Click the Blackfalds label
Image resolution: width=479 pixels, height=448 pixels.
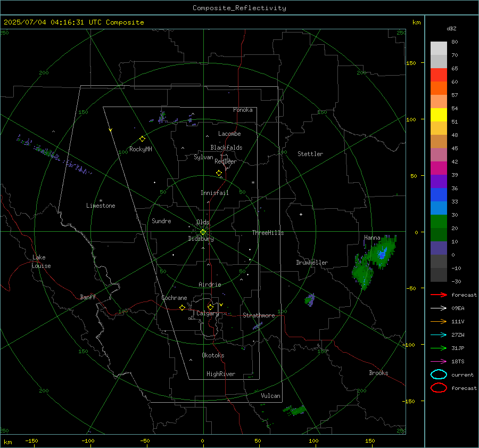(226, 148)
